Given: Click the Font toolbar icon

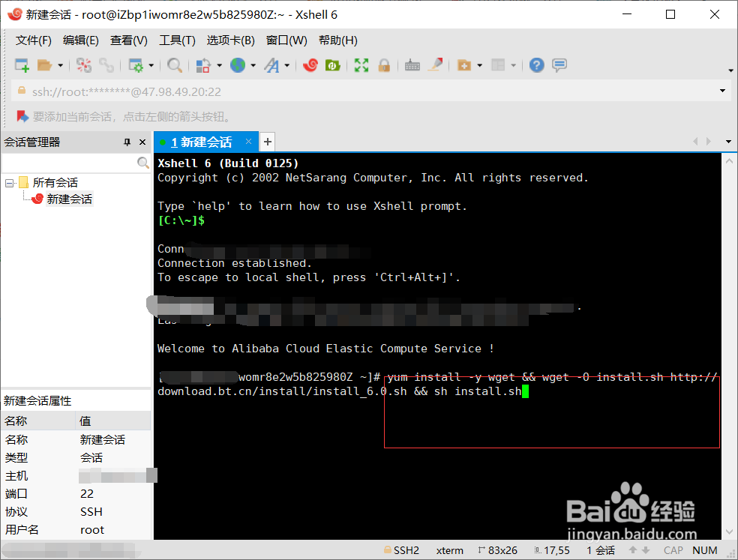Looking at the screenshot, I should (271, 65).
